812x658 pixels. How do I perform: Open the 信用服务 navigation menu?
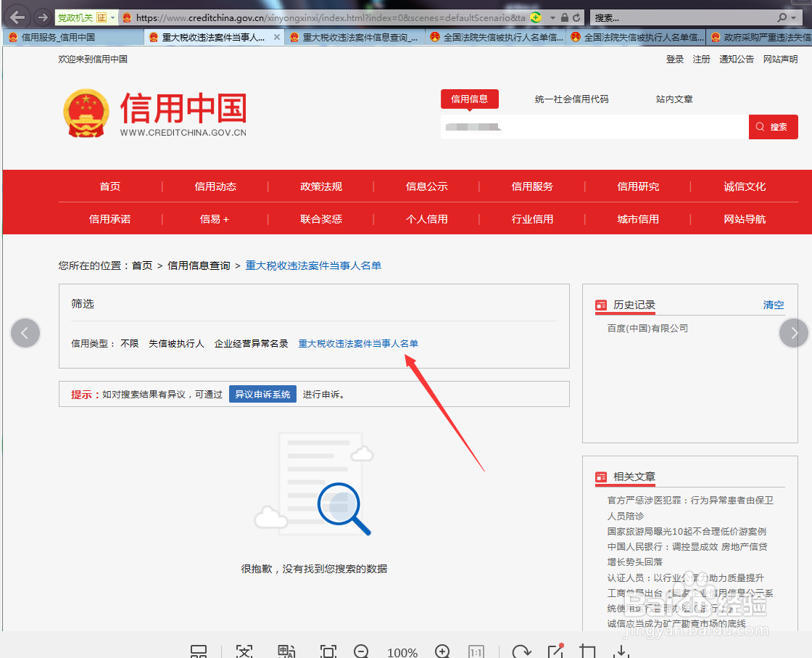[533, 186]
